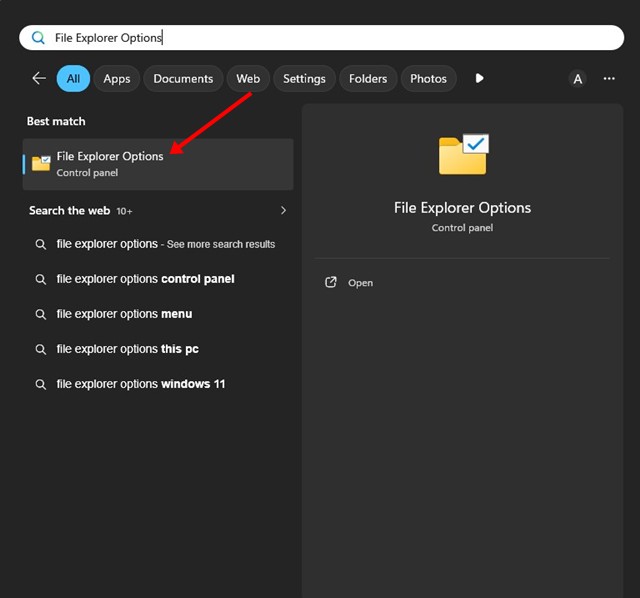This screenshot has width=640, height=598.
Task: Show more filter tabs with play arrow
Action: 480,78
